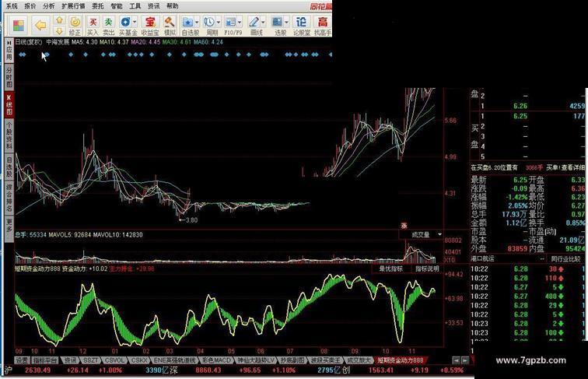This screenshot has width=588, height=379.
Task: Expand the F10/F9 dropdown arrow
Action: pos(240,22)
